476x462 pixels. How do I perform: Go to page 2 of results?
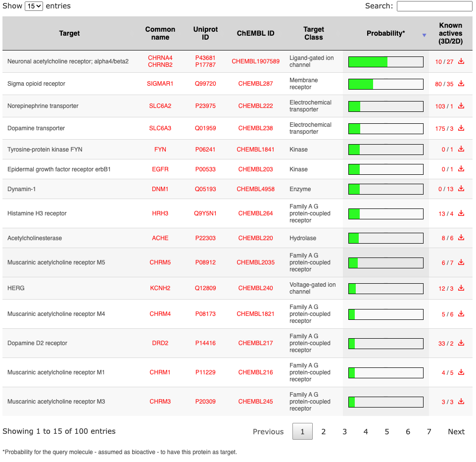(324, 431)
